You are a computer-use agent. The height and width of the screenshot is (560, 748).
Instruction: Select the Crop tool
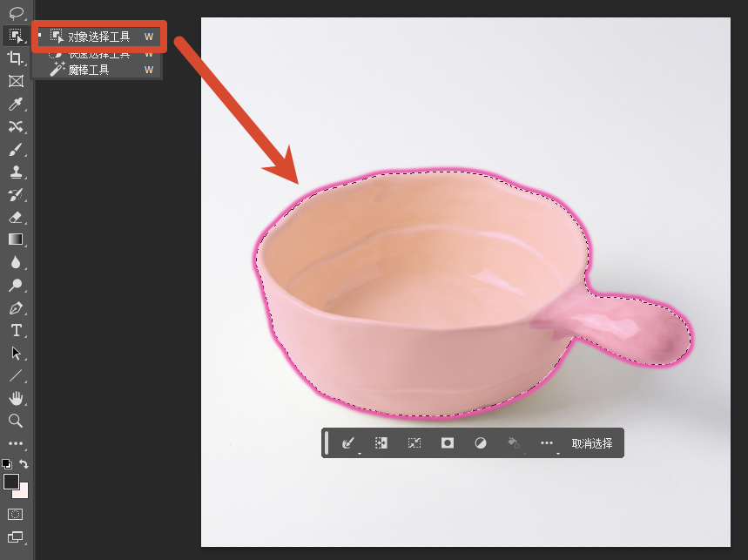click(16, 57)
